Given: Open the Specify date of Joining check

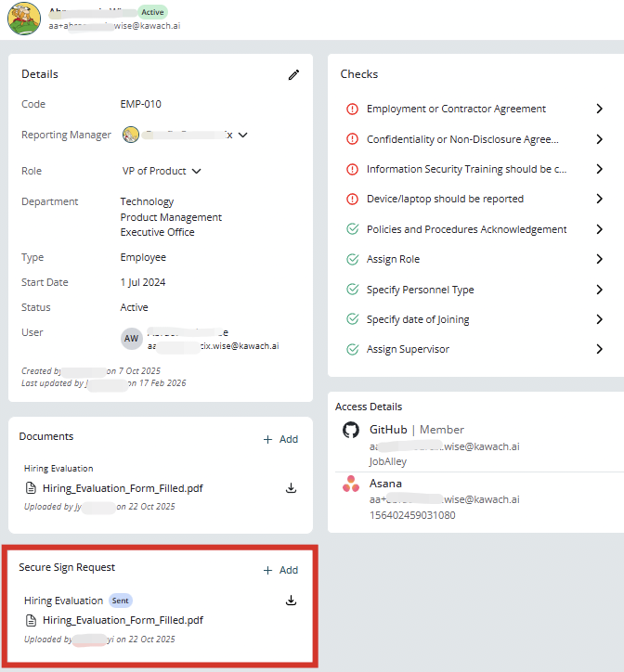Looking at the screenshot, I should pos(418,319).
